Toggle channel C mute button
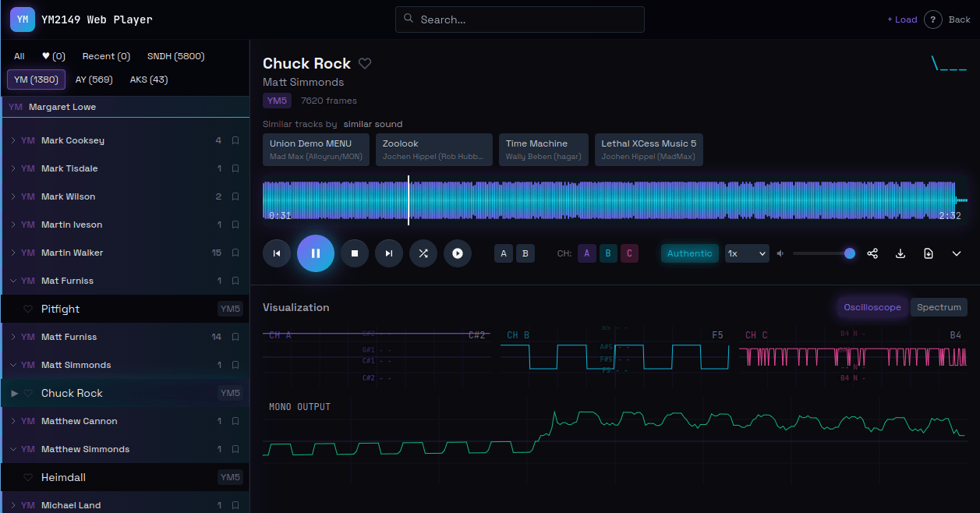Screen dimensions: 980x513 click(629, 253)
